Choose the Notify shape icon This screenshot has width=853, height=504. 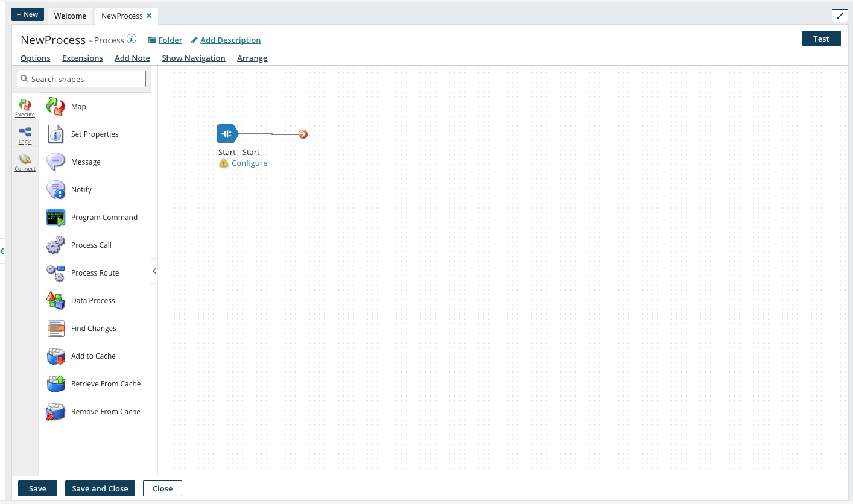pos(55,190)
